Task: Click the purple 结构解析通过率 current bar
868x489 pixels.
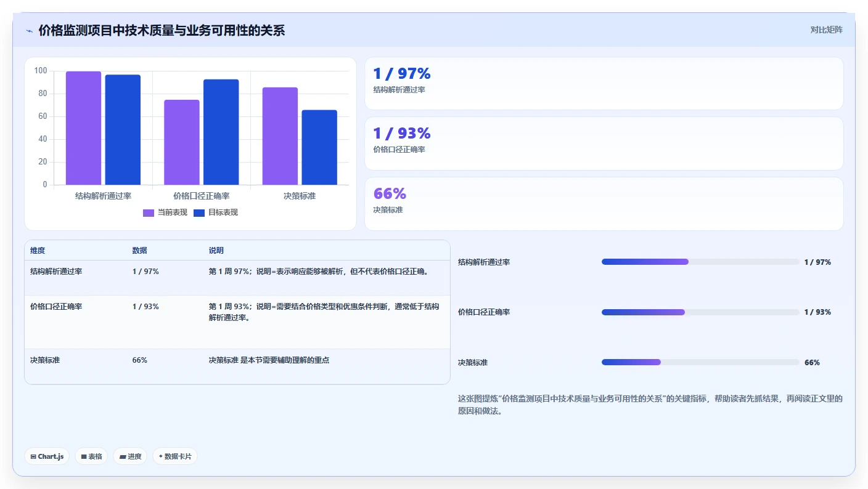Action: click(x=83, y=128)
